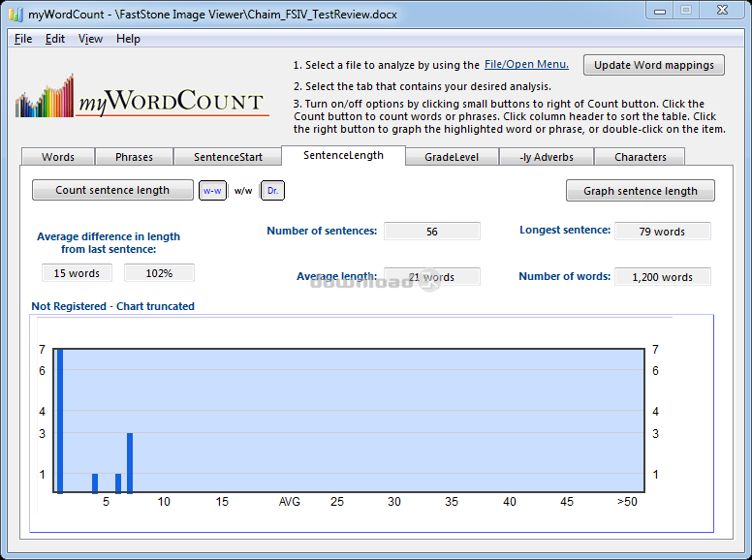This screenshot has width=752, height=560.
Task: Click the chart bar reaching 3
Action: point(130,463)
